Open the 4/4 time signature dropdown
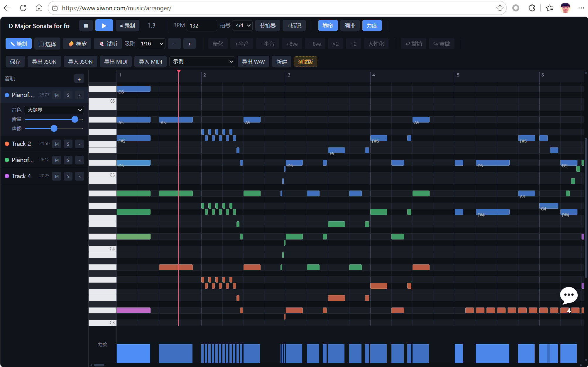 coord(242,26)
